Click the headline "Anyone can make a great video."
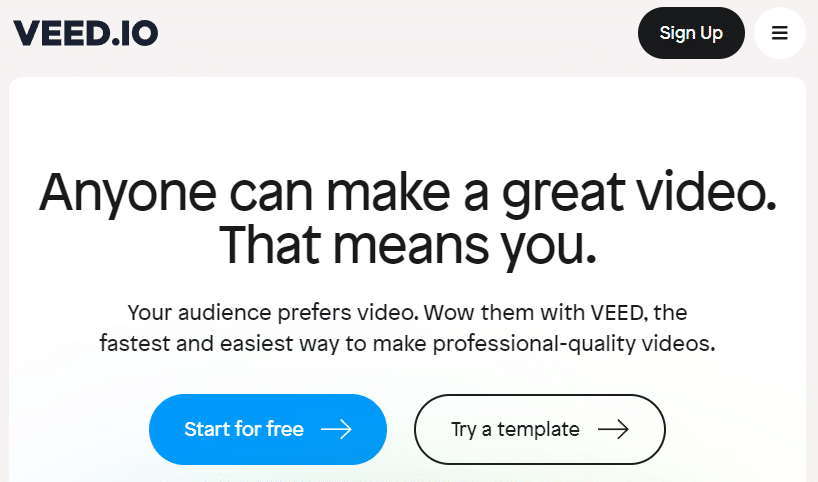Viewport: 818px width, 482px height. pyautogui.click(x=408, y=191)
